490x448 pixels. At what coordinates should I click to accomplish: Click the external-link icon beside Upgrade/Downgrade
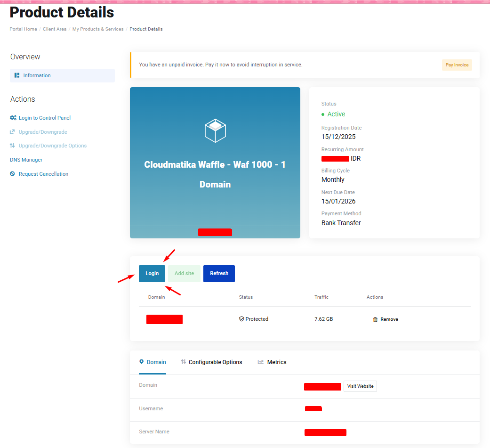pos(12,132)
